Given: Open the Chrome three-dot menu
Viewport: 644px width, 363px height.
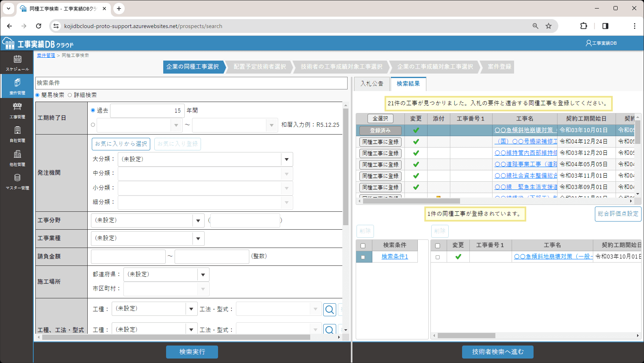Looking at the screenshot, I should [634, 26].
